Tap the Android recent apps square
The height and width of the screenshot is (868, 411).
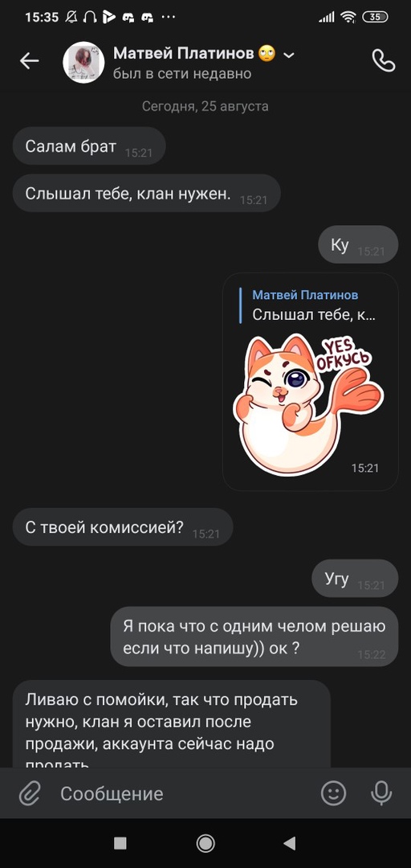click(120, 843)
